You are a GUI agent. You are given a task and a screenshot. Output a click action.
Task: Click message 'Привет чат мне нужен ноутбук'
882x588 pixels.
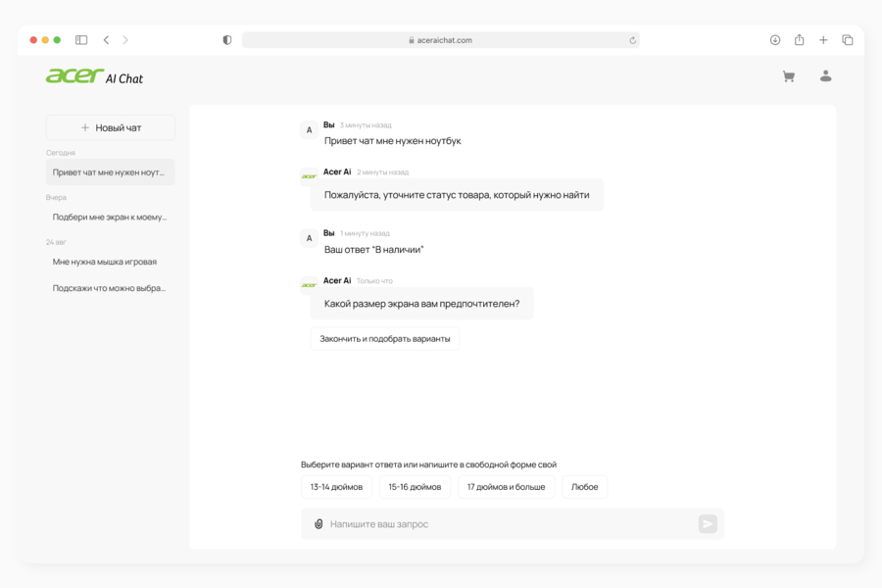click(x=393, y=141)
